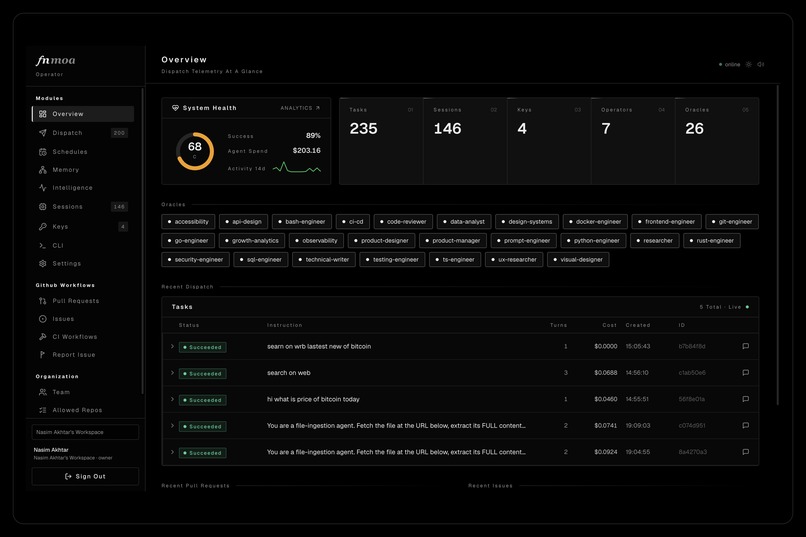The width and height of the screenshot is (806, 537).
Task: Toggle the sound speaker icon in header
Action: (x=761, y=64)
